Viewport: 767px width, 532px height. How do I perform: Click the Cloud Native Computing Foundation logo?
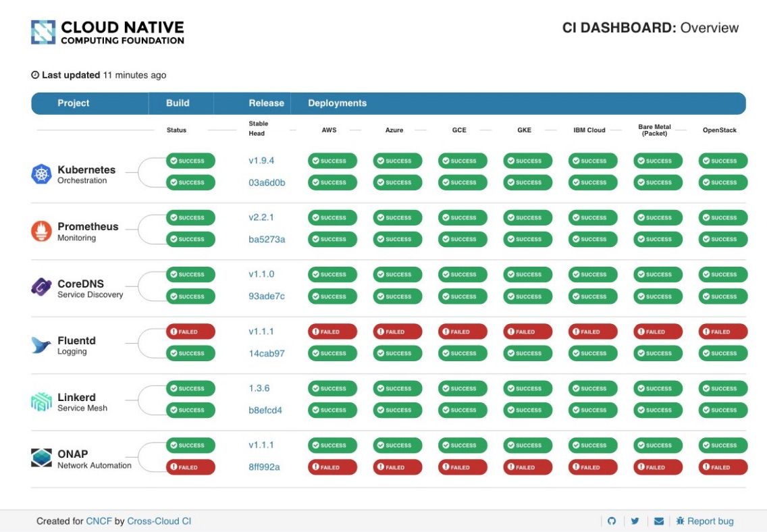107,32
